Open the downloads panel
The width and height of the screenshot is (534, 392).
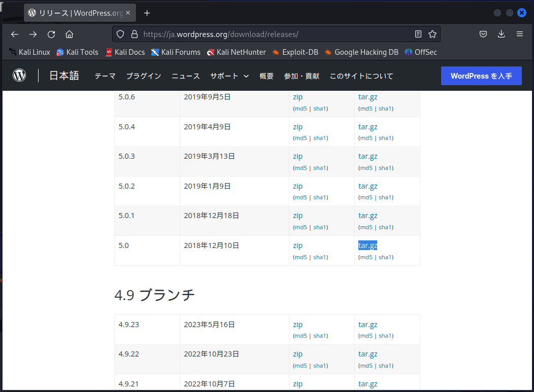(x=502, y=34)
